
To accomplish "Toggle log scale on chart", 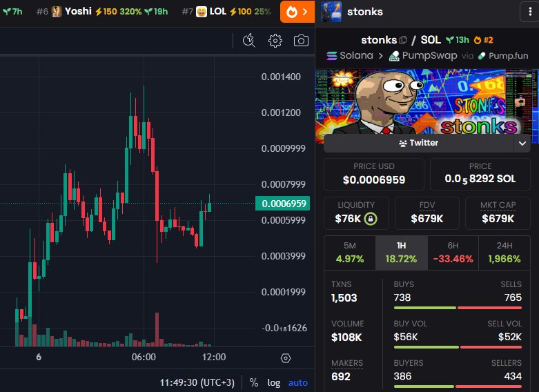I will [x=273, y=382].
